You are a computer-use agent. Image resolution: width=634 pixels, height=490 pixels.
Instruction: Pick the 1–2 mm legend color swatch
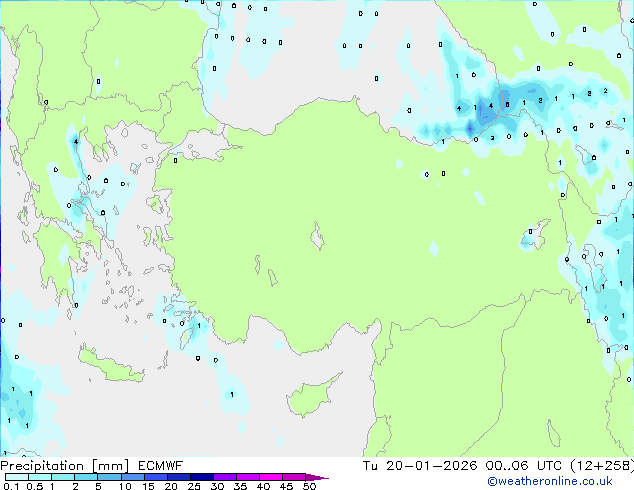63,477
